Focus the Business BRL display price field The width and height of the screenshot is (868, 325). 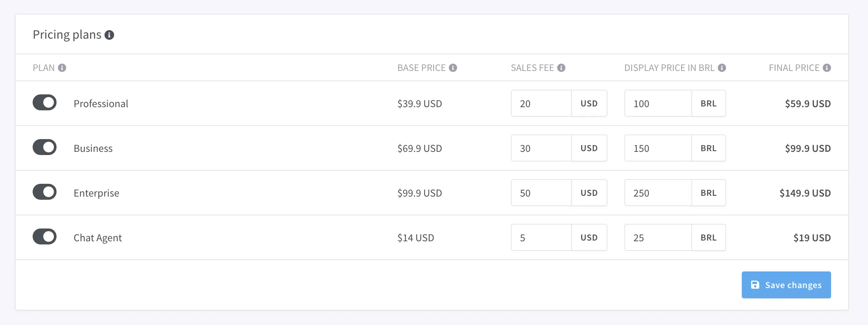click(x=658, y=148)
